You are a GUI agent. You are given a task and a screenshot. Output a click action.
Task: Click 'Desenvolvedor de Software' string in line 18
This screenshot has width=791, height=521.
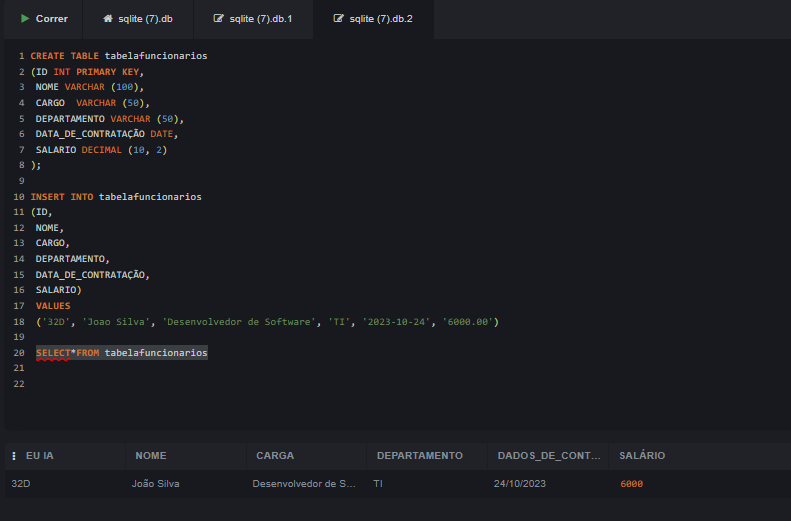click(x=239, y=322)
